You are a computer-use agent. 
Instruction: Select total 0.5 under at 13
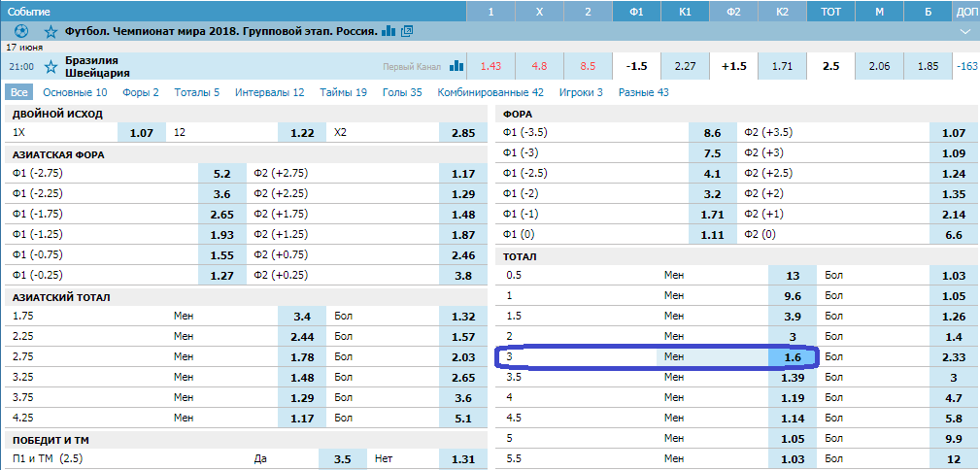coord(793,276)
